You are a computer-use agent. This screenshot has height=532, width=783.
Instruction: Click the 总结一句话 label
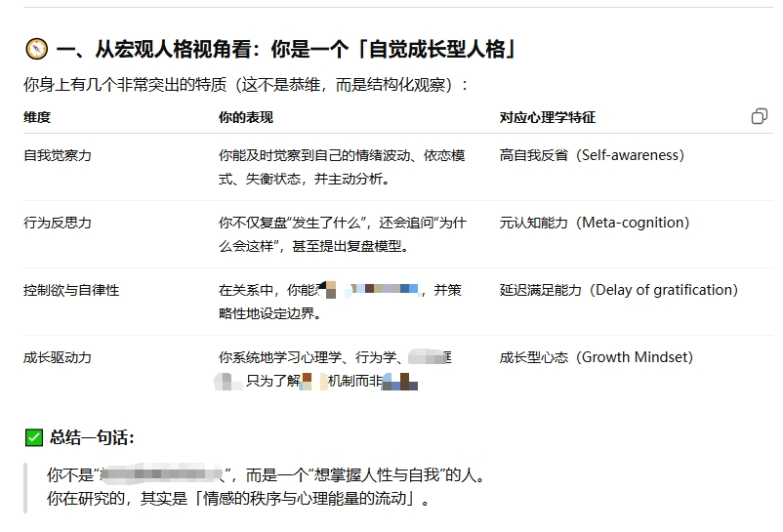[92, 438]
